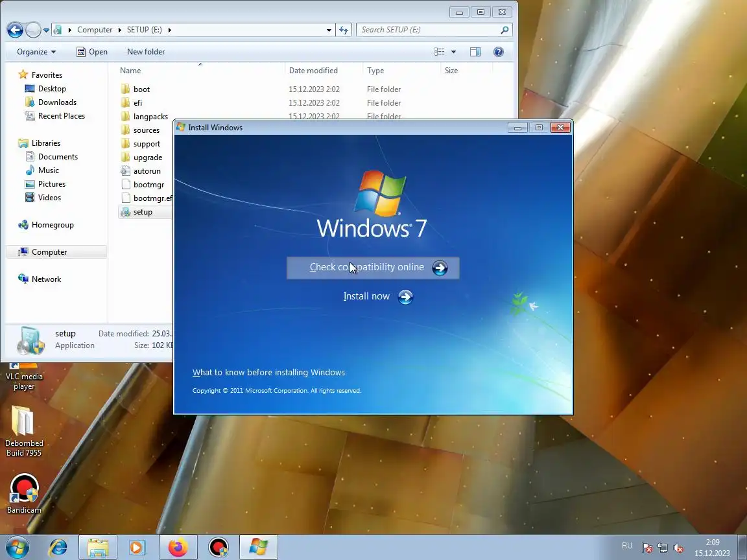Open Documents library

click(58, 157)
